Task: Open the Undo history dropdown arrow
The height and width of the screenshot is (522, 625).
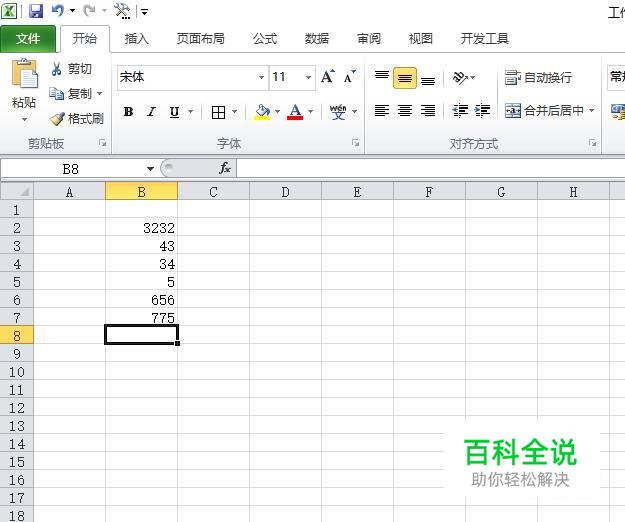Action: [x=73, y=11]
